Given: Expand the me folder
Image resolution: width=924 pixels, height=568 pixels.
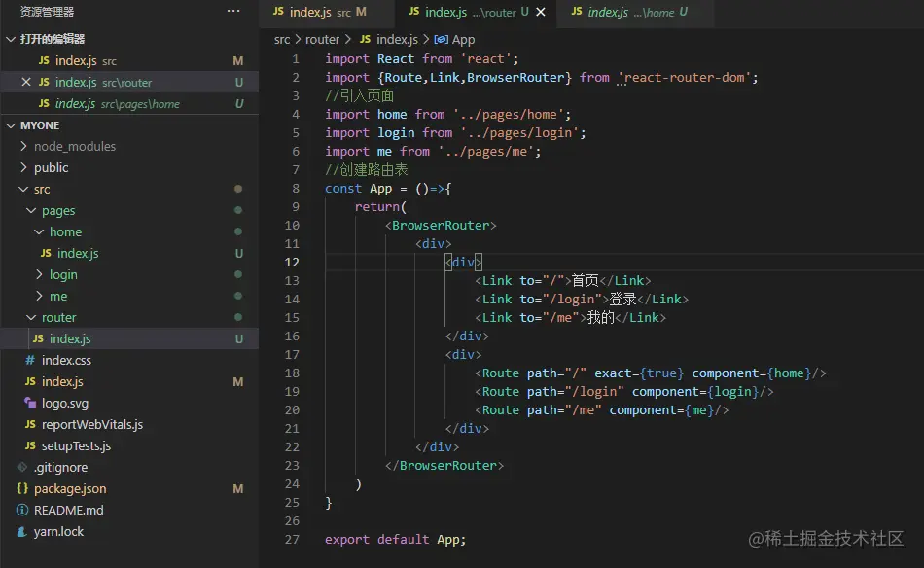Looking at the screenshot, I should [x=39, y=296].
